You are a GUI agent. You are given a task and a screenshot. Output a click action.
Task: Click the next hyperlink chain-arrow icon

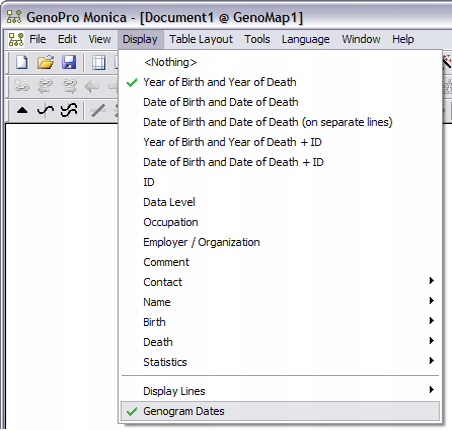69,87
